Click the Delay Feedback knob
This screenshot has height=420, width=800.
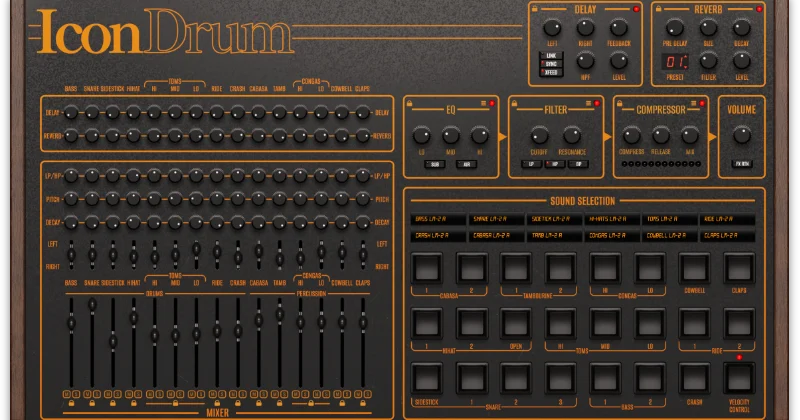coord(619,27)
